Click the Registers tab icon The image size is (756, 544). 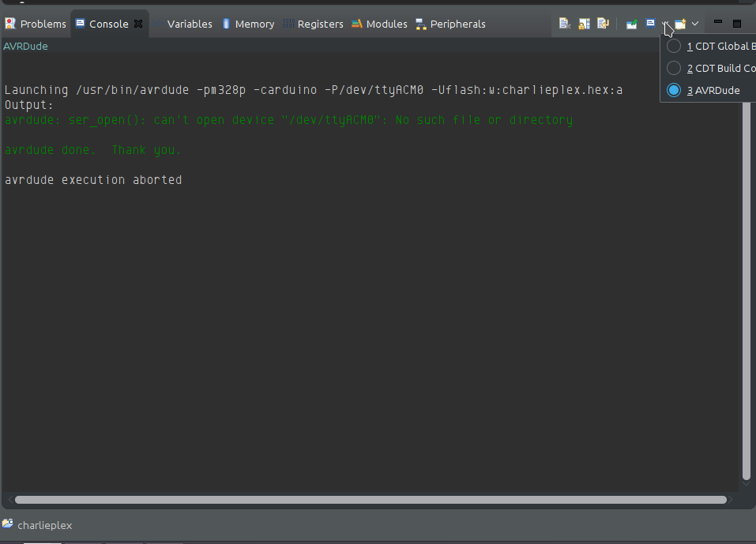(x=288, y=23)
